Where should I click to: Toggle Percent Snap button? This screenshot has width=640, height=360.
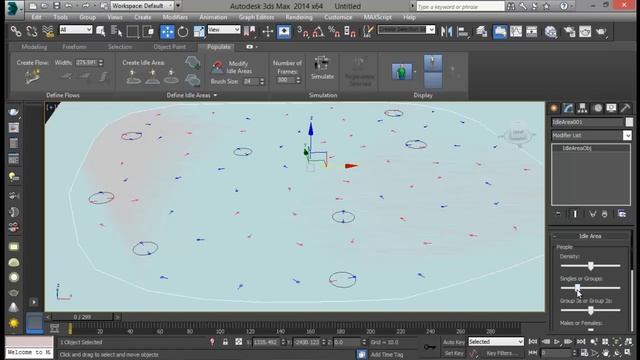[334, 31]
